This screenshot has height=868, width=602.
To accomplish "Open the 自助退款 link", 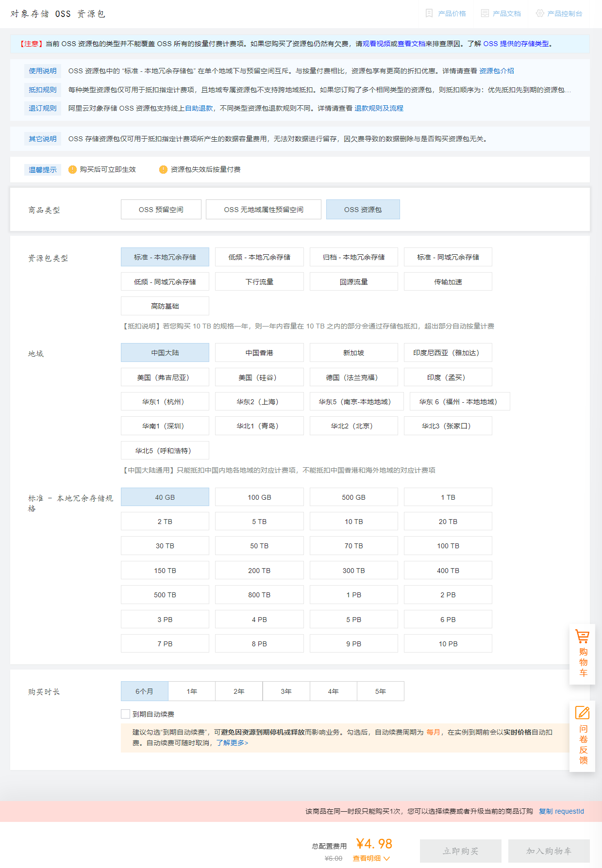I will click(x=199, y=108).
